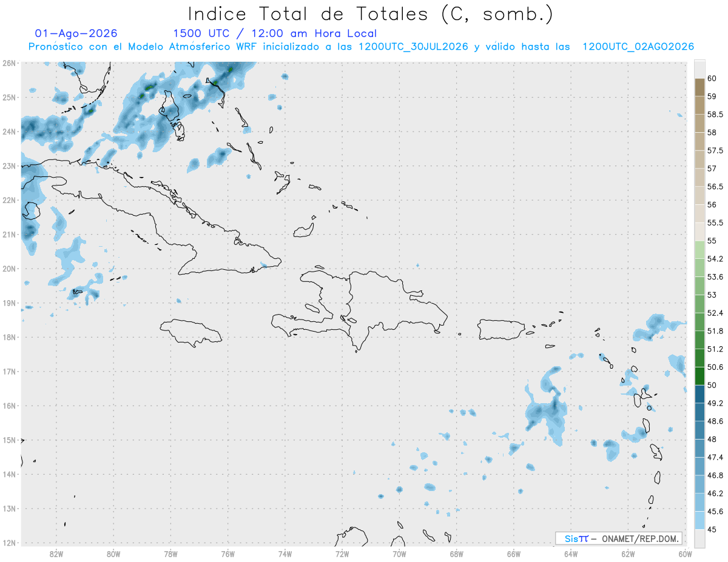
Task: Click colorbar value 49.2
Action: pos(715,403)
